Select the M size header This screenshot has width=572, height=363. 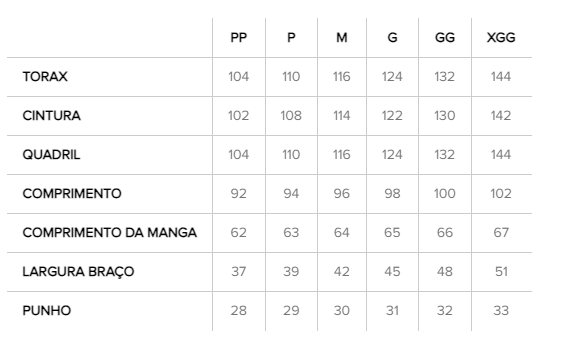tap(342, 38)
